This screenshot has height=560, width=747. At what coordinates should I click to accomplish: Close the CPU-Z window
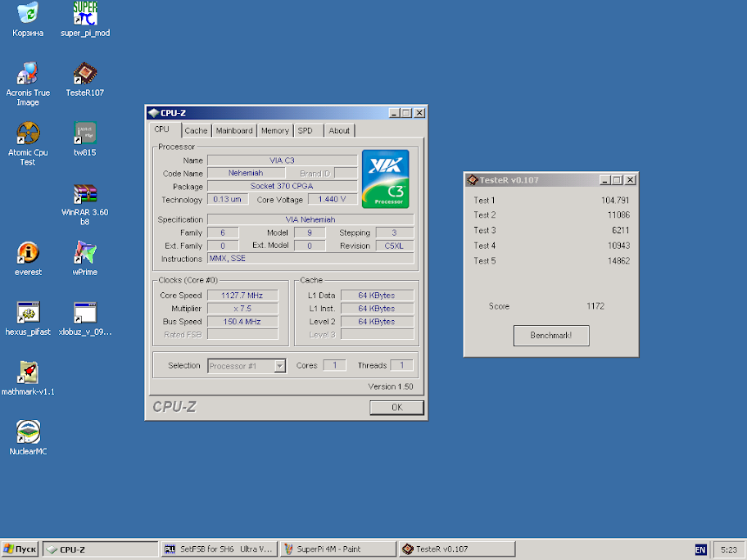(419, 113)
